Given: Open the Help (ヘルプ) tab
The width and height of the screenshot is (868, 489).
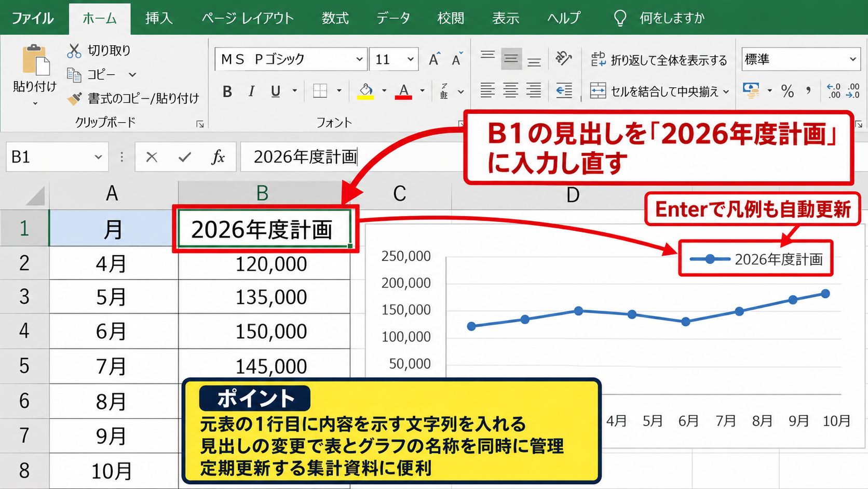Looking at the screenshot, I should 564,18.
